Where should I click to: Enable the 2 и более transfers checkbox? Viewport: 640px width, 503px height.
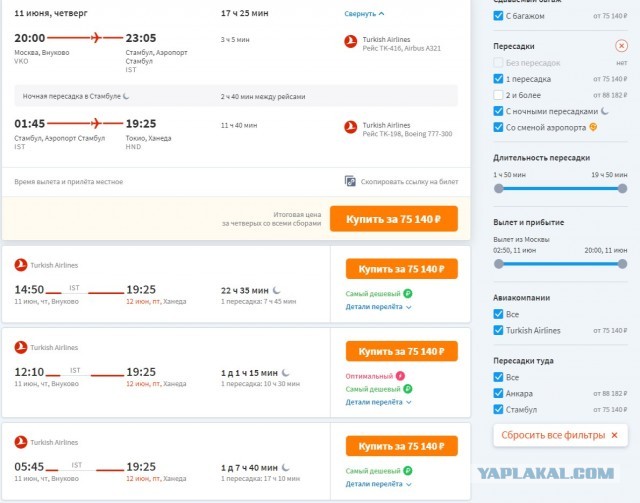(x=498, y=95)
